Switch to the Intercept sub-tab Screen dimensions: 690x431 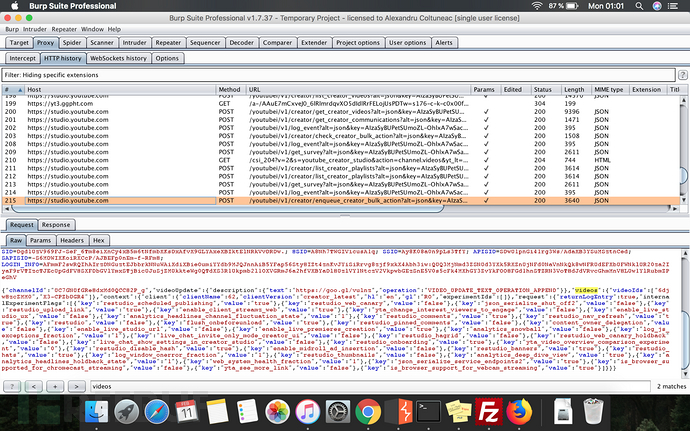[x=22, y=58]
